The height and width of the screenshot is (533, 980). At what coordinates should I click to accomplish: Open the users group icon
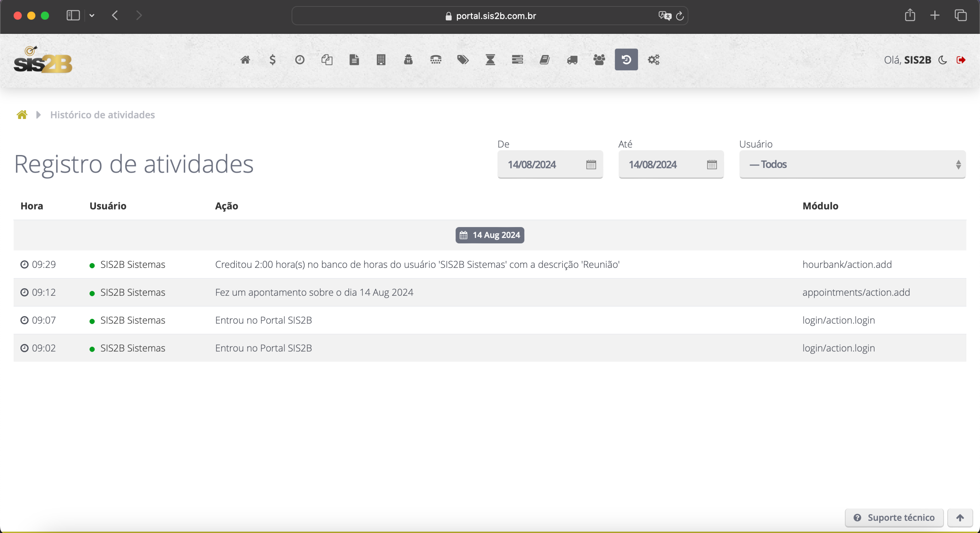(599, 60)
